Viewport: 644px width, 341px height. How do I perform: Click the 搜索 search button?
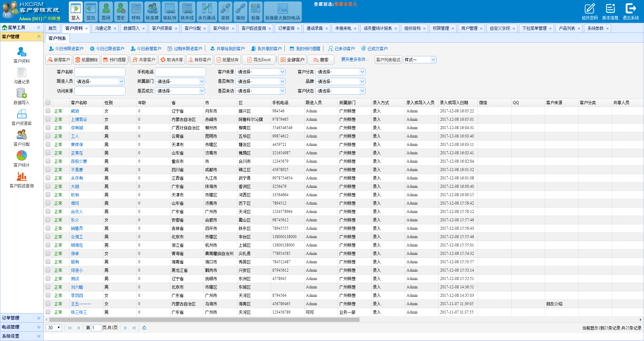(x=321, y=60)
